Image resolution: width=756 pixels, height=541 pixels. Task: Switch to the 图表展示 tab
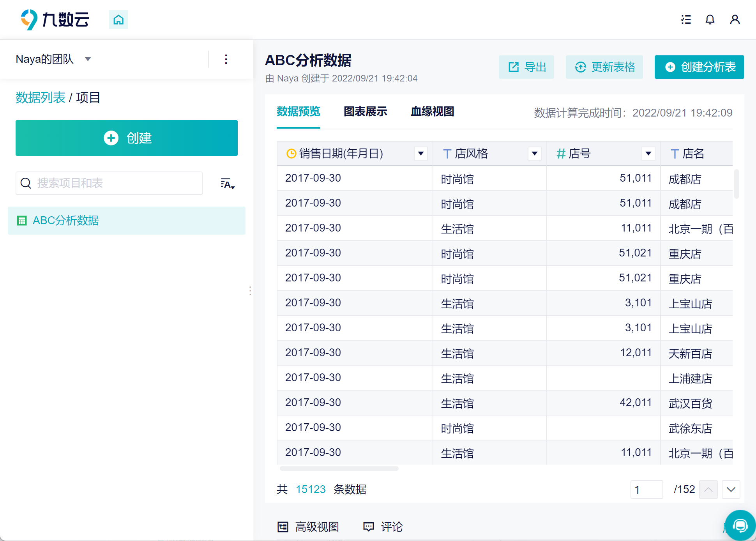[x=365, y=111]
